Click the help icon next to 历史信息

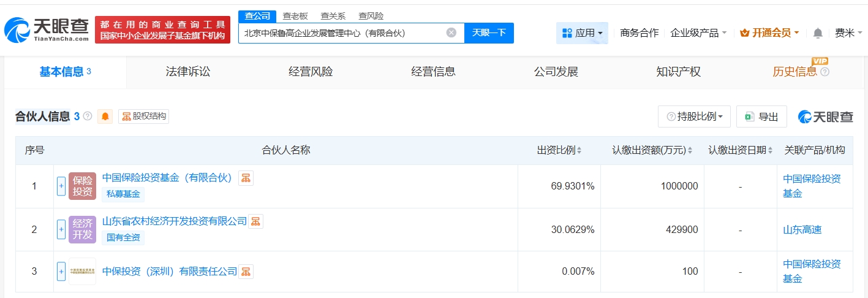click(x=825, y=72)
